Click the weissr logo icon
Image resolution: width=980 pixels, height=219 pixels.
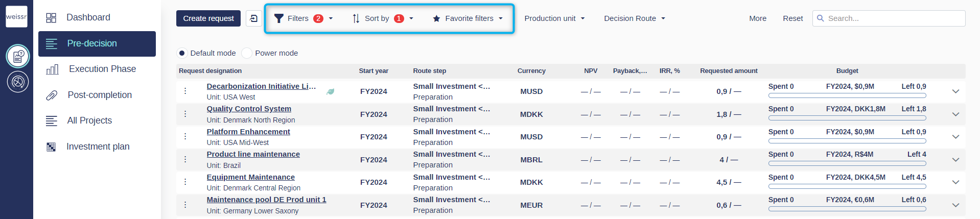pos(16,17)
